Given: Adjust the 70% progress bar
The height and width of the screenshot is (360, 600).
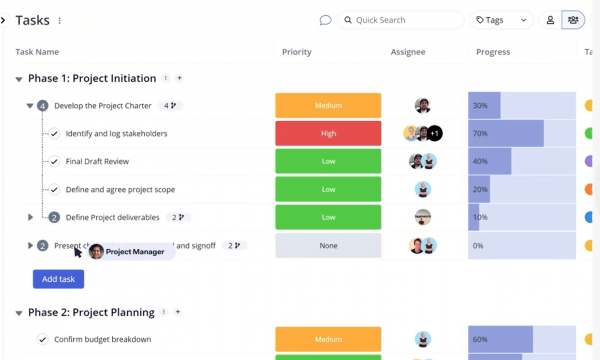Looking at the screenshot, I should pyautogui.click(x=522, y=133).
